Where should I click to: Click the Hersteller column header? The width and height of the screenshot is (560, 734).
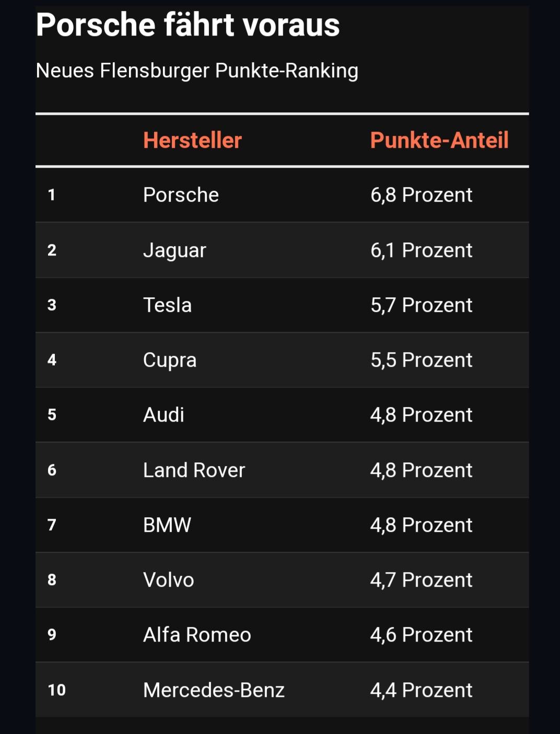pyautogui.click(x=192, y=140)
